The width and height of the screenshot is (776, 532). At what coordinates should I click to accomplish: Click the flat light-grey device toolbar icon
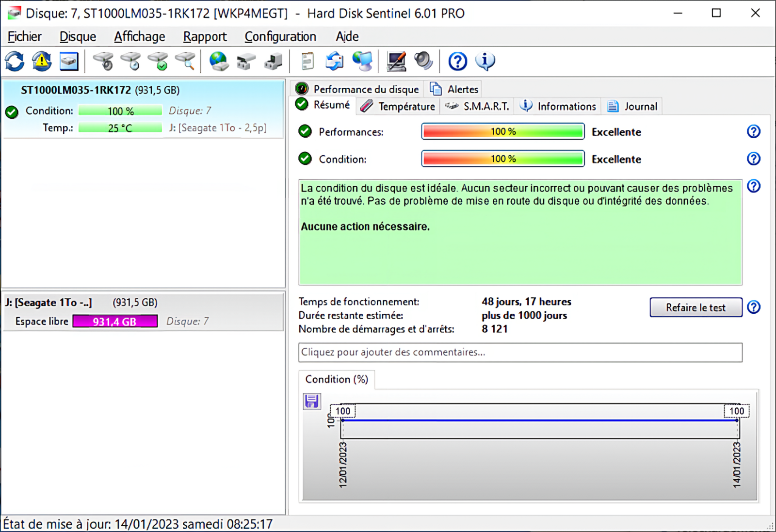point(246,61)
